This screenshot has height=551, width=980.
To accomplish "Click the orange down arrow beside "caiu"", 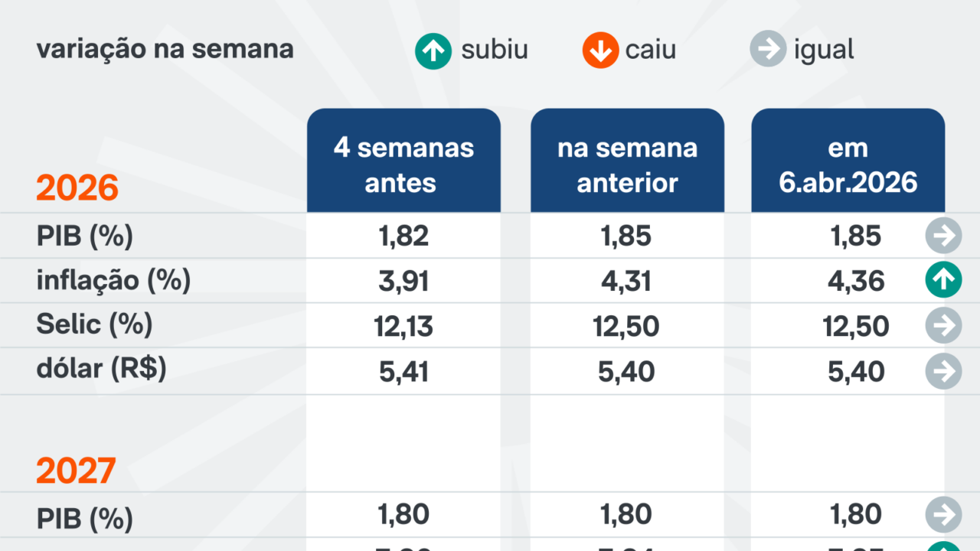I will coord(599,51).
